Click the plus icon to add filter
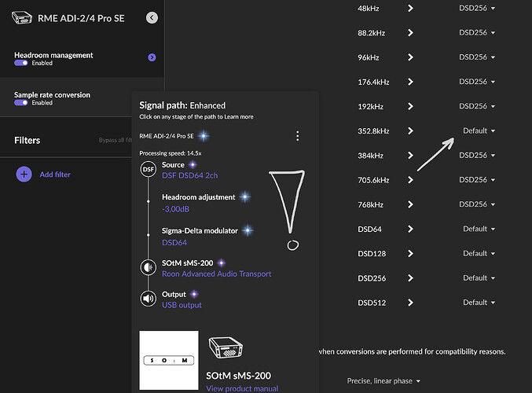 pyautogui.click(x=24, y=174)
